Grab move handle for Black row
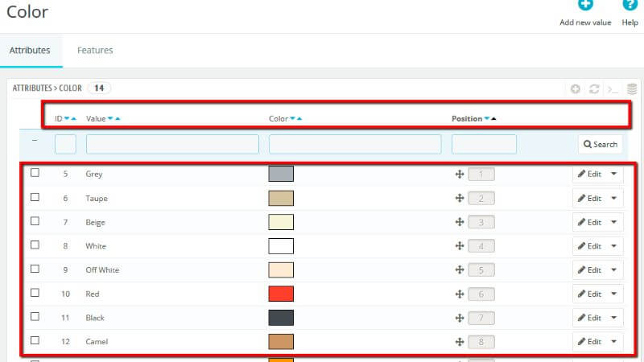 click(x=460, y=318)
